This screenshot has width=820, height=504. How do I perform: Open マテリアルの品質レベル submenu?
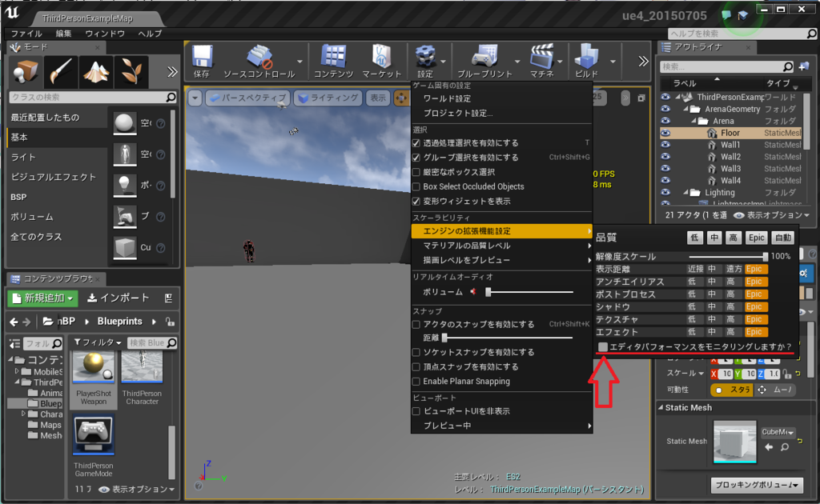[x=502, y=246]
